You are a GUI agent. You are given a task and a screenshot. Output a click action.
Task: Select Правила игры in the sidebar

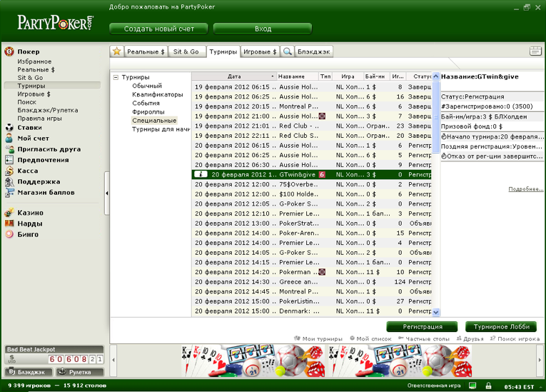pyautogui.click(x=40, y=119)
